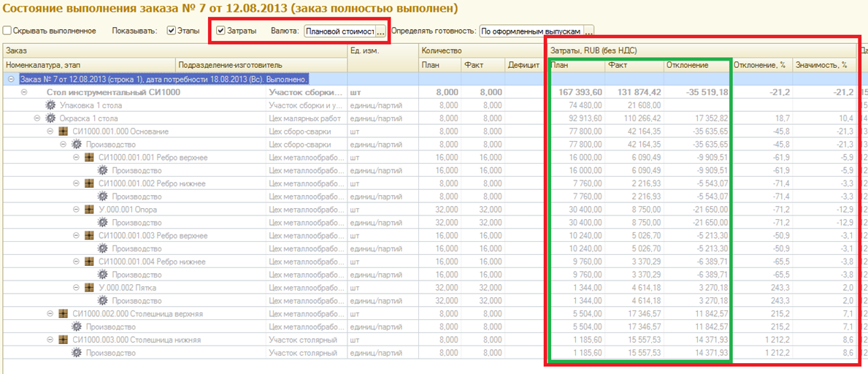Screen dimensions: 868x374
Task: Click into the Валюта input field
Action: [x=339, y=31]
